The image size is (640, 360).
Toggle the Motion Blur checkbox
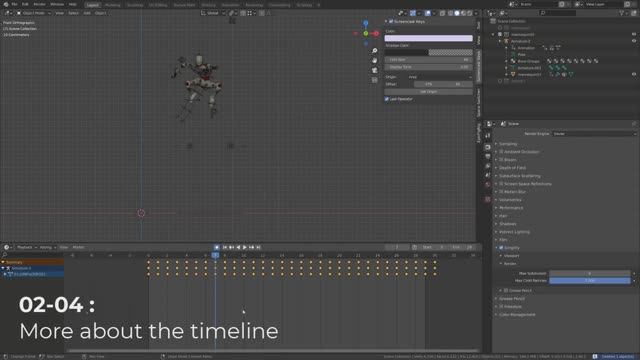(502, 192)
